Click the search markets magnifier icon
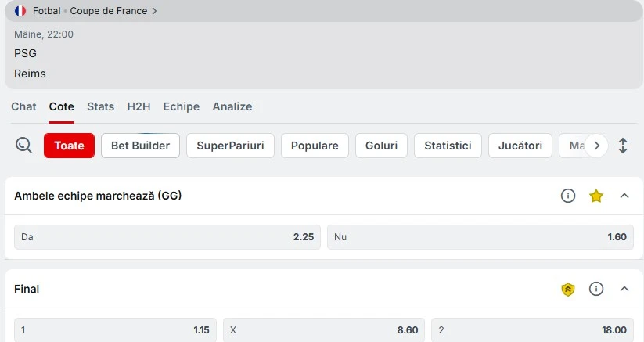Viewport: 644px width, 342px height. [23, 145]
